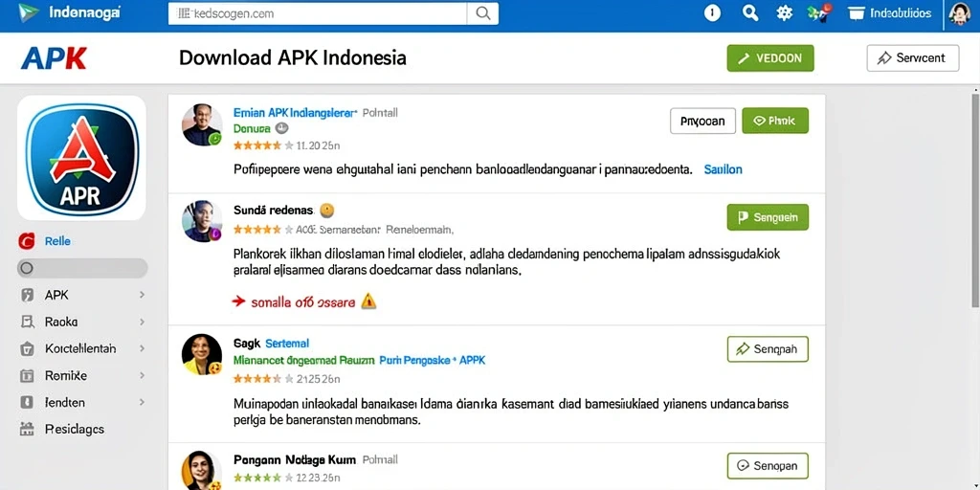Expand the Raoka sidebar item arrow
980x490 pixels.
(x=142, y=323)
